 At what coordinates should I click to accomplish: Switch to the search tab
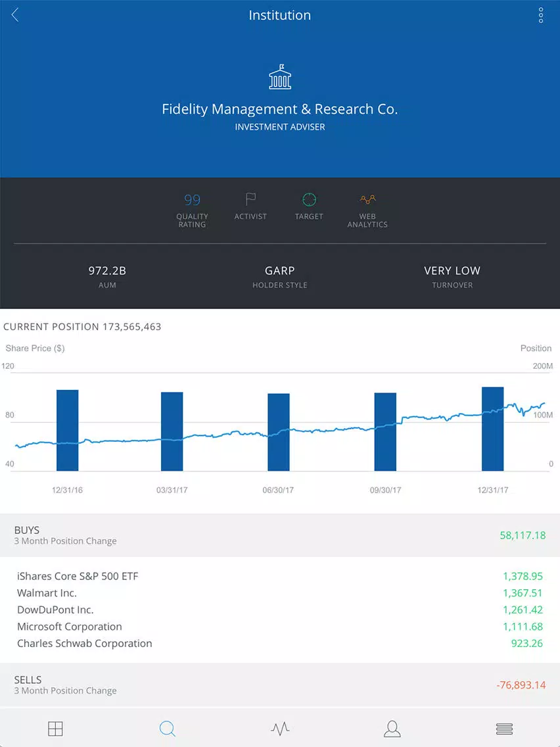(x=168, y=729)
